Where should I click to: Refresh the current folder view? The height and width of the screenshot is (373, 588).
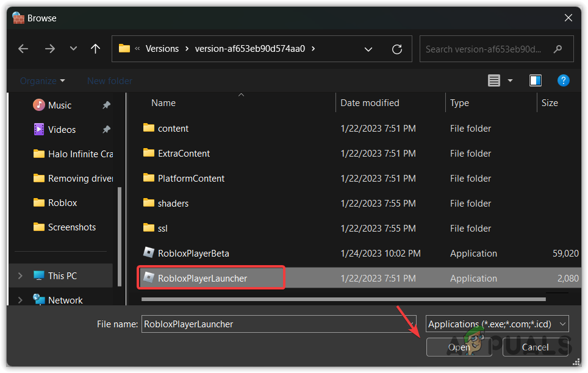[396, 49]
